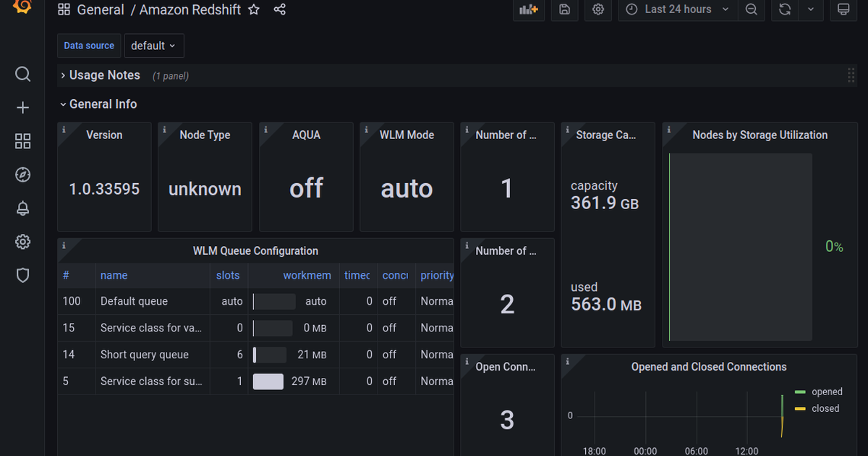868x456 pixels.
Task: Click the 0% node storage bar gauge
Action: coord(741,246)
